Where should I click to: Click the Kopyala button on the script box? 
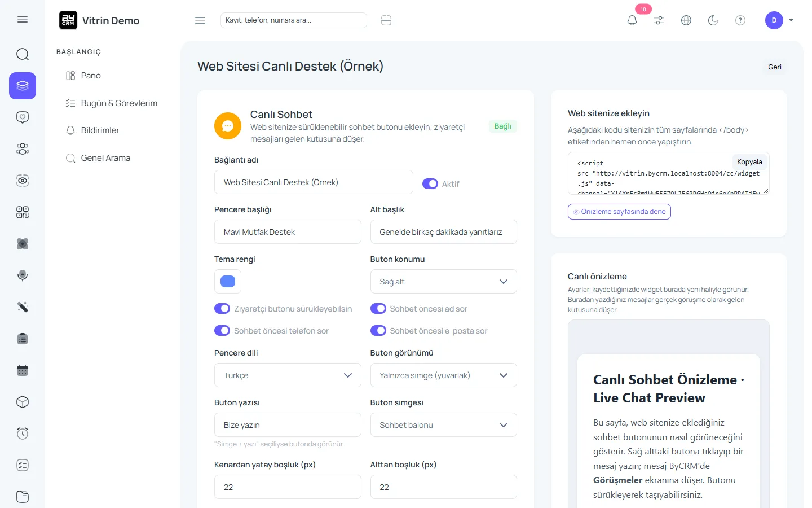[749, 162]
